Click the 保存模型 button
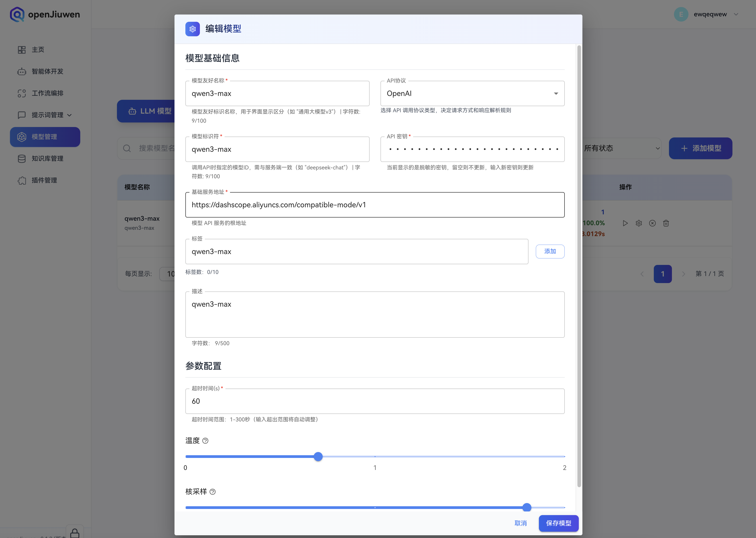The height and width of the screenshot is (538, 756). pyautogui.click(x=558, y=523)
